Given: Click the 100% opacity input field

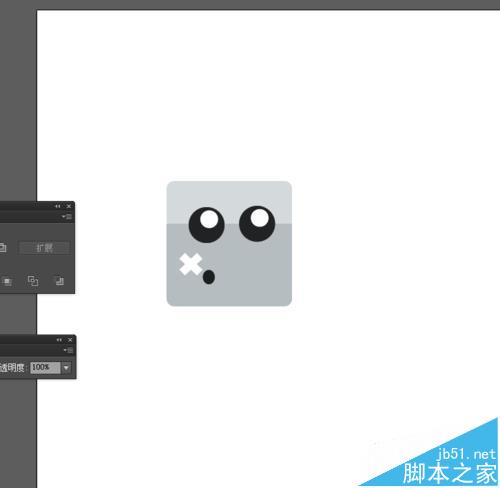Looking at the screenshot, I should point(45,368).
